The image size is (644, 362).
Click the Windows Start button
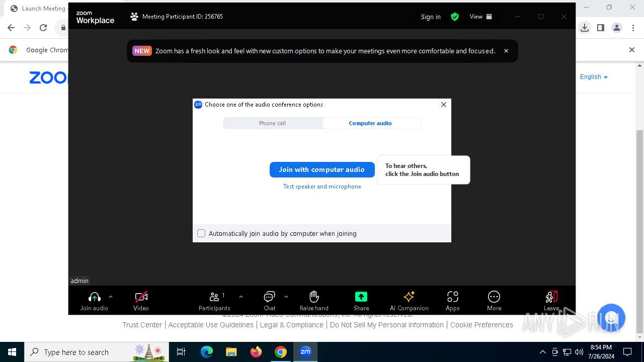pyautogui.click(x=12, y=352)
